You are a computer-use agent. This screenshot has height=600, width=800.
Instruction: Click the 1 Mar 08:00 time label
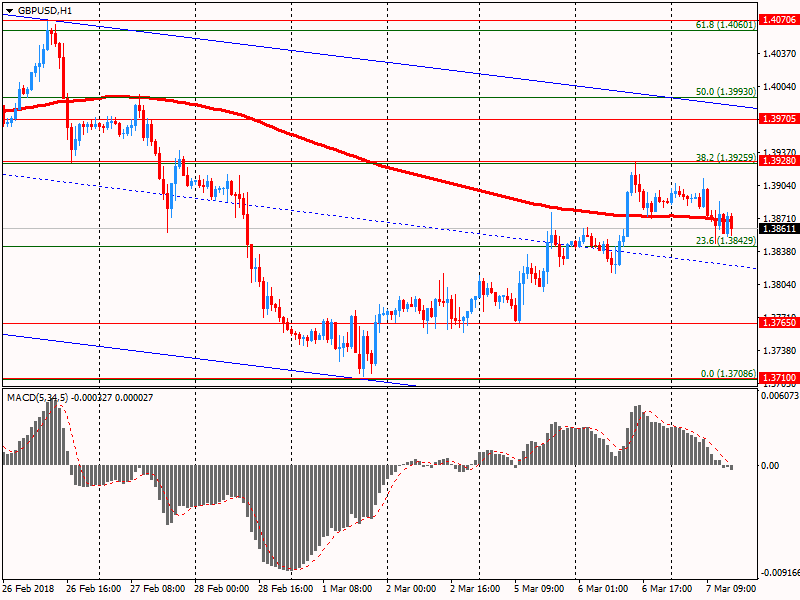pyautogui.click(x=347, y=588)
